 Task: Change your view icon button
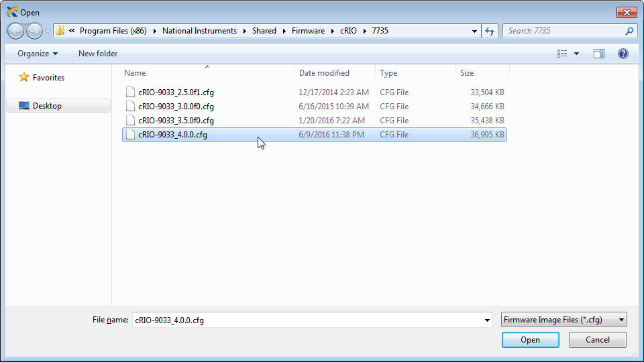[x=562, y=54]
